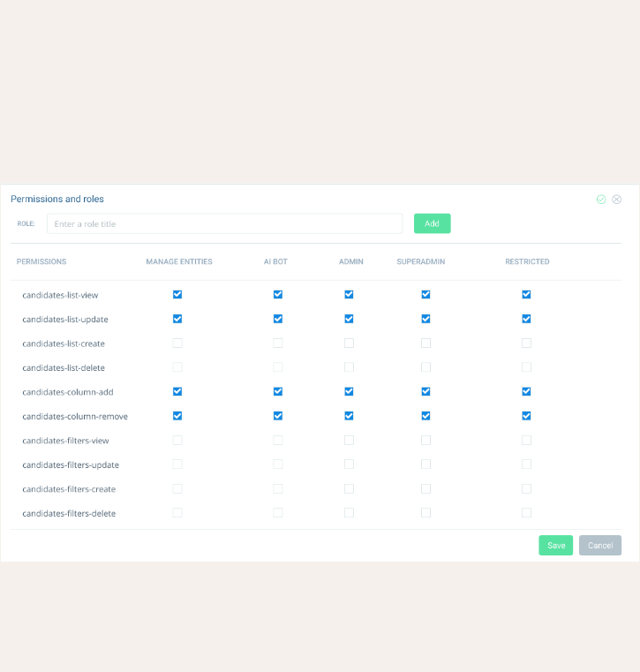Enable candidates-filters-update for Manage Entities
The image size is (640, 672).
click(177, 464)
